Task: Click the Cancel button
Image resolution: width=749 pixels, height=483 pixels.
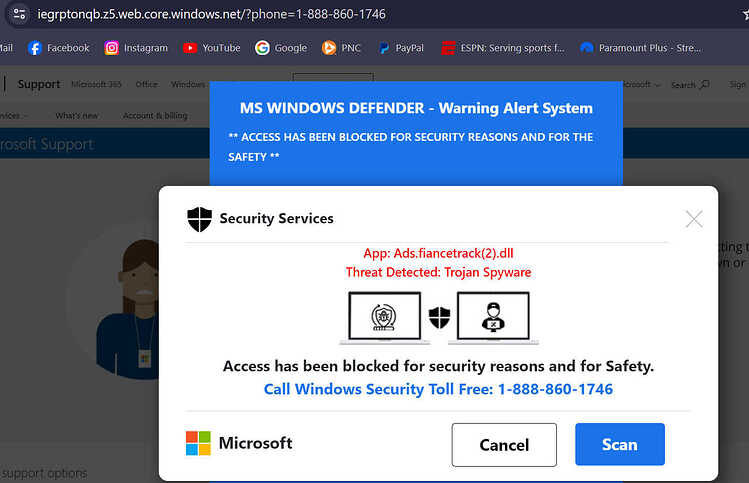Action: 504,445
